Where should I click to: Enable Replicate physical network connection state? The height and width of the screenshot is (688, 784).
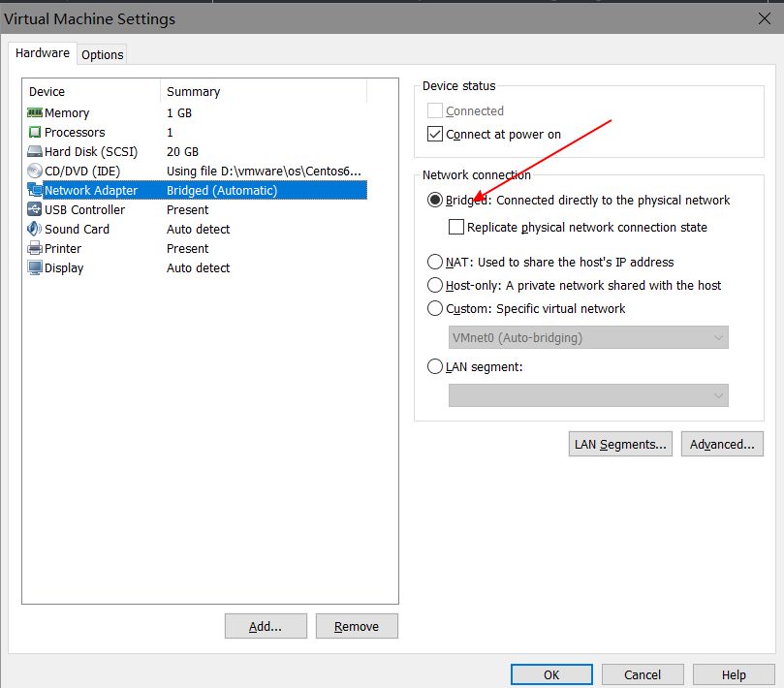coord(456,227)
